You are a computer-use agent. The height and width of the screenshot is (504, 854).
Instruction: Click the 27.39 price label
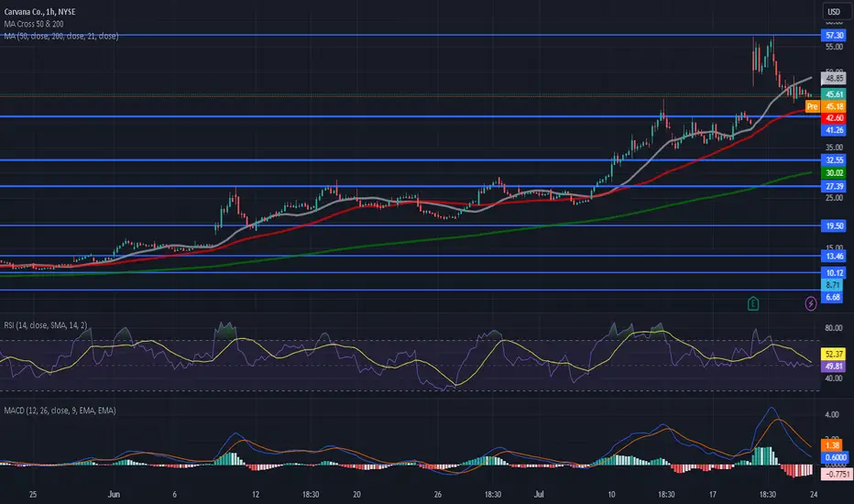pyautogui.click(x=834, y=186)
